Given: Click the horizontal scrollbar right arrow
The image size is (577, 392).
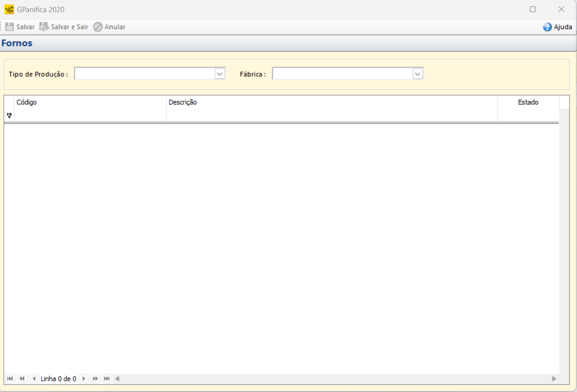Looking at the screenshot, I should tap(554, 378).
